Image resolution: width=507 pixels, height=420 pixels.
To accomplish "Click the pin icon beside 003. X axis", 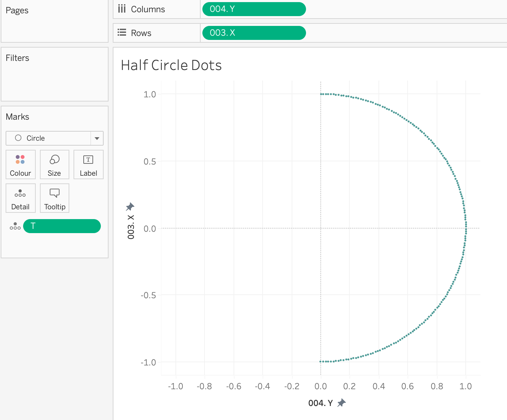I will (x=130, y=206).
